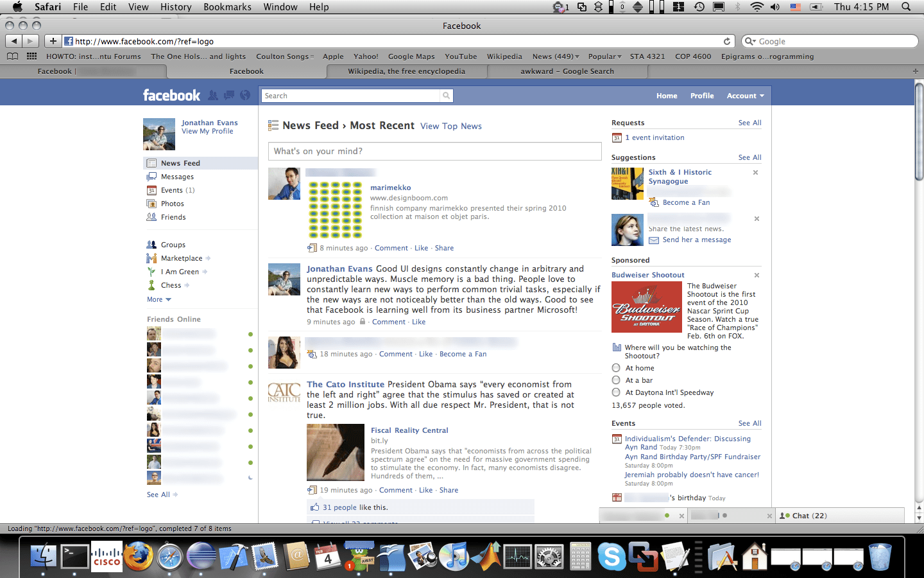924x578 pixels.
Task: Click the Events calendar icon in the sidebar
Action: tap(151, 190)
